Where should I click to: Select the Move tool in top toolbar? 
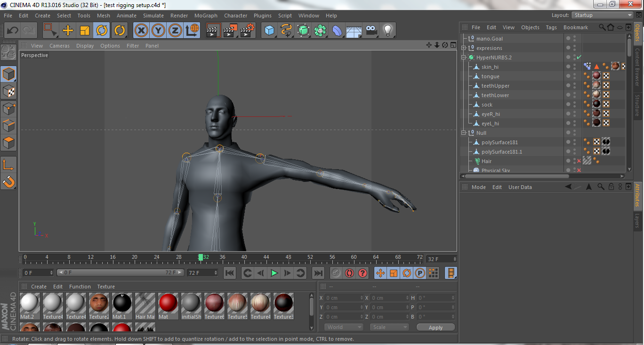point(68,31)
